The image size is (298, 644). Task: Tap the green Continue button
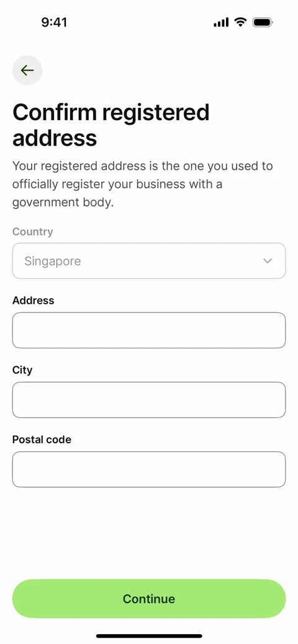click(149, 598)
